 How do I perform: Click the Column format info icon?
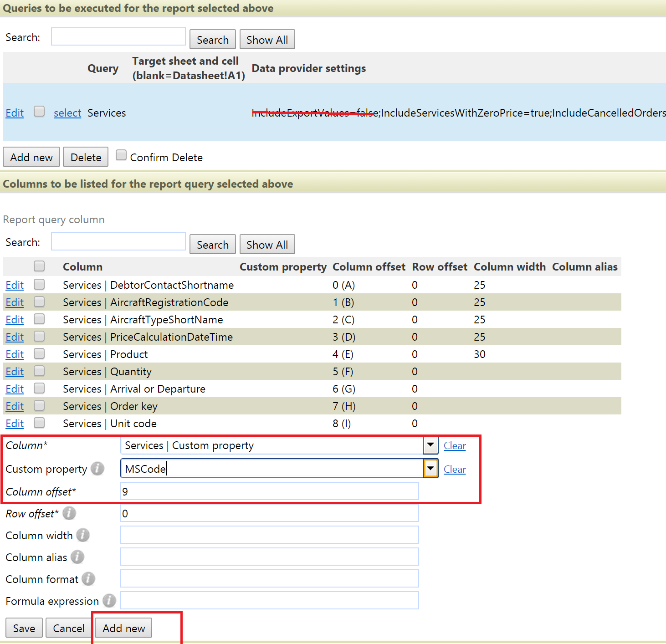point(87,578)
